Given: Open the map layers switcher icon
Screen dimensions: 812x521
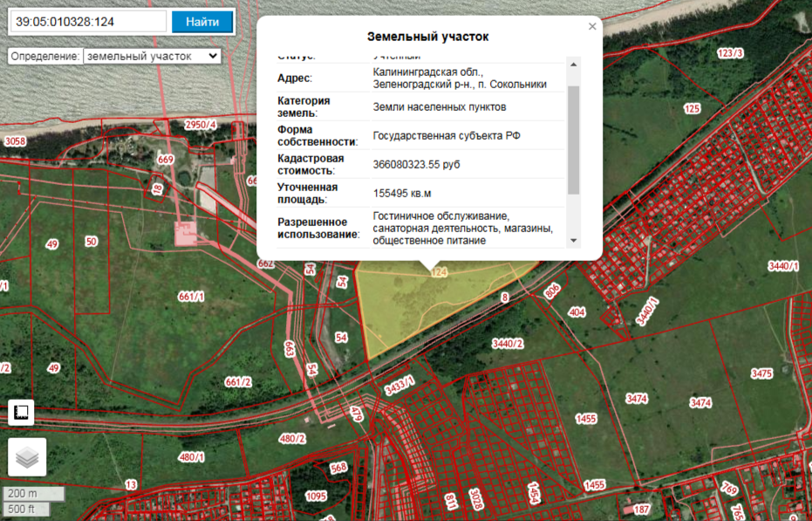Looking at the screenshot, I should click(x=27, y=457).
